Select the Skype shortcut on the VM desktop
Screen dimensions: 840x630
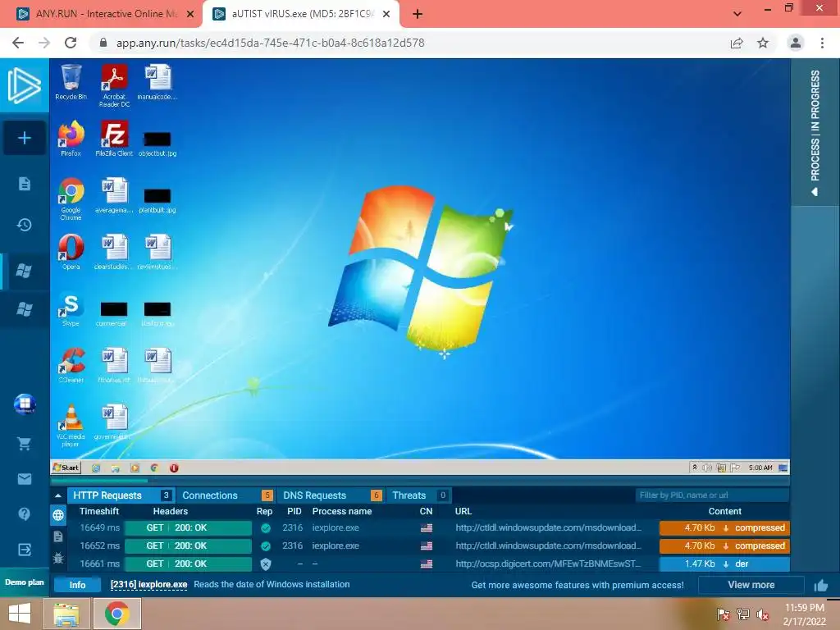(x=71, y=309)
